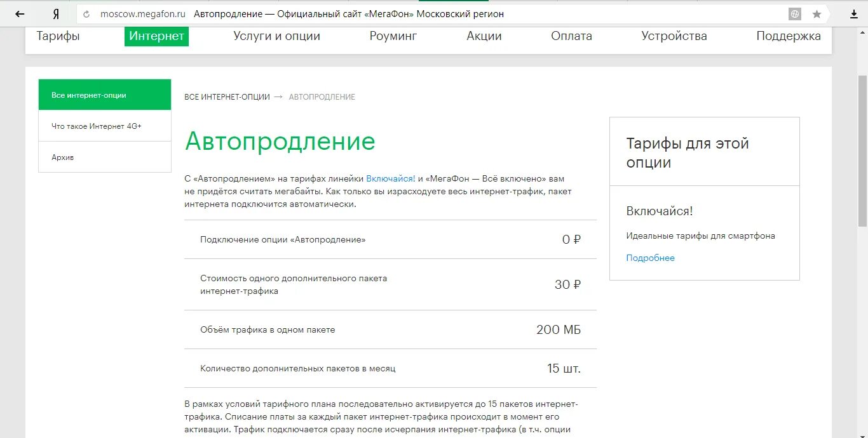The width and height of the screenshot is (868, 438).
Task: Click the Подключение опции «Автопродление» row label
Action: point(283,240)
